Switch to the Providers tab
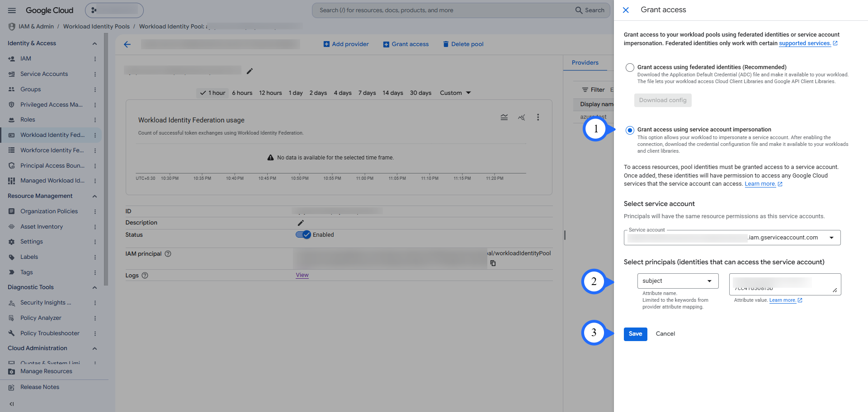Image resolution: width=868 pixels, height=412 pixels. tap(585, 63)
